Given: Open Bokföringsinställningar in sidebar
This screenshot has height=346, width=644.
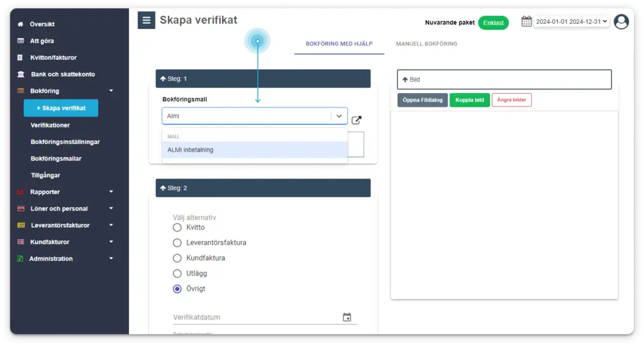Looking at the screenshot, I should coord(65,142).
